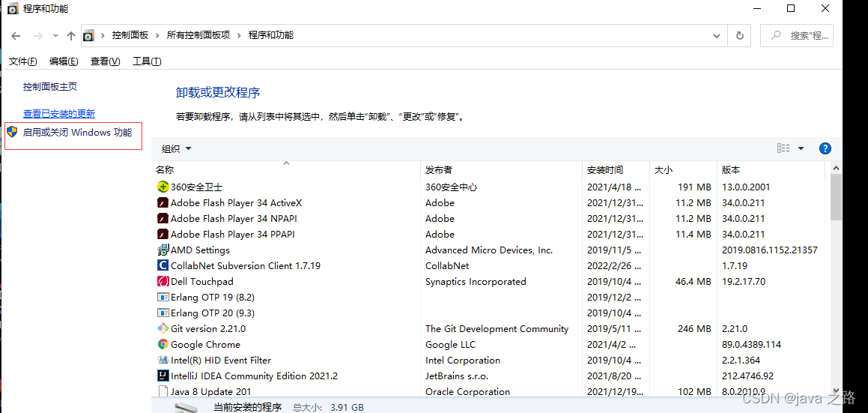Viewport: 868px width, 413px height.
Task: Click the 搜索 search input field
Action: pyautogui.click(x=797, y=35)
